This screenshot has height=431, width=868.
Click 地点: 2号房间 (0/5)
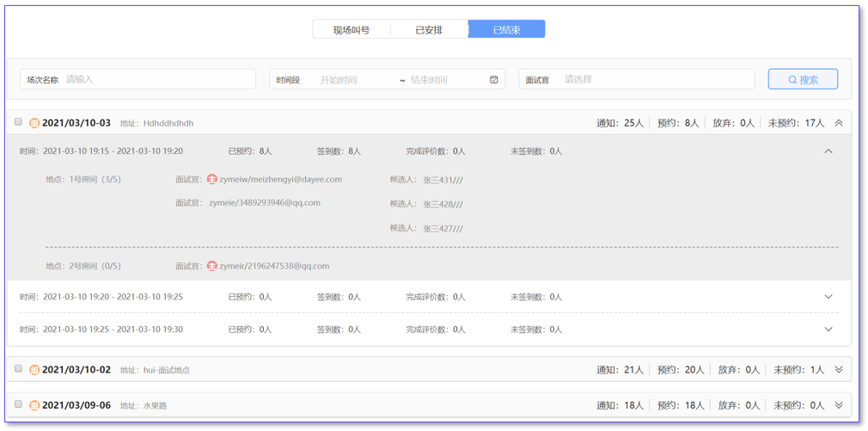point(83,266)
